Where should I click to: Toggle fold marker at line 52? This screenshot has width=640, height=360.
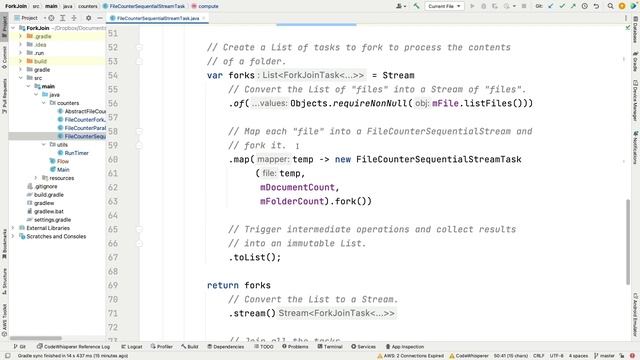point(139,47)
